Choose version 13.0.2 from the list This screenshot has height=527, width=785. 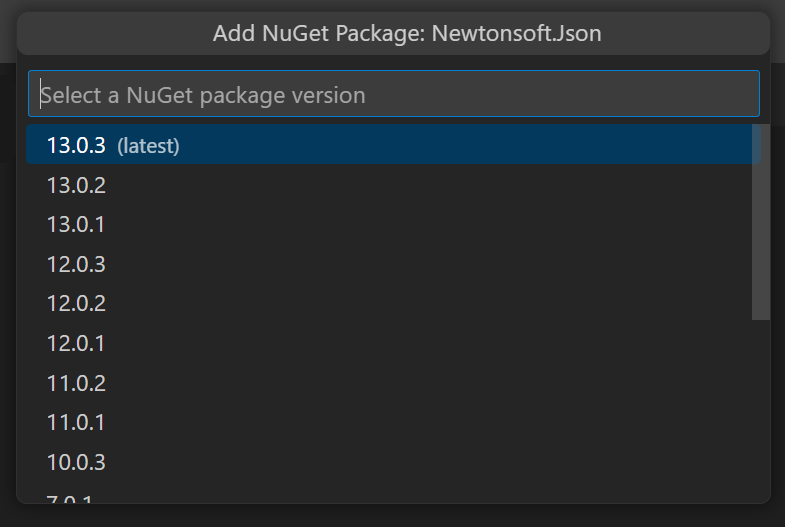click(76, 185)
